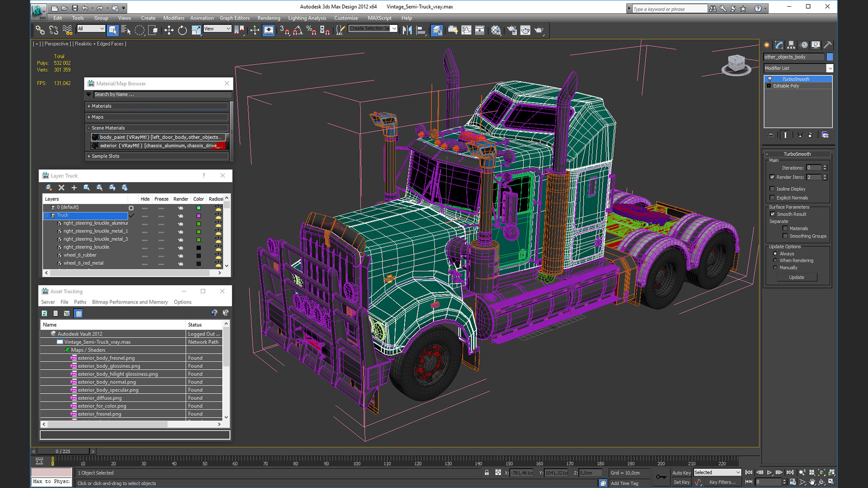Image resolution: width=868 pixels, height=488 pixels.
Task: Enable Isoline Display checkbox
Action: [x=772, y=189]
